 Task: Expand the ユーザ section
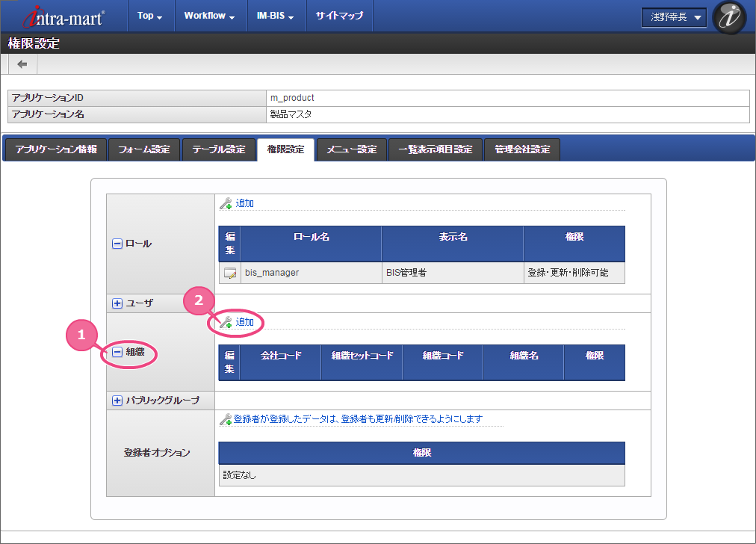pos(117,303)
